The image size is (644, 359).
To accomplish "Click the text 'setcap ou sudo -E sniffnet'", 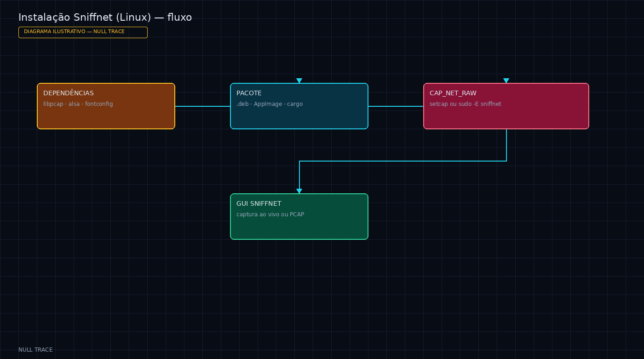I will [x=466, y=104].
